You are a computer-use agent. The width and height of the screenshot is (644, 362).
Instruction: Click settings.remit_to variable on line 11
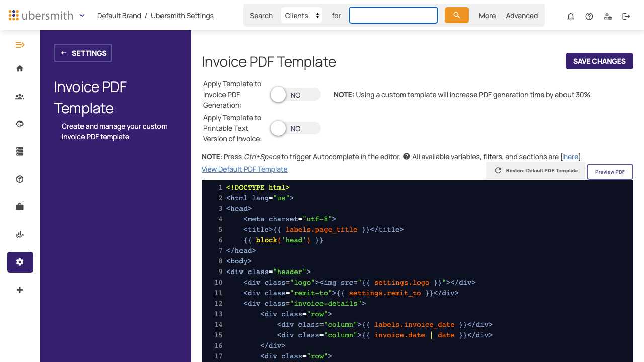click(385, 293)
